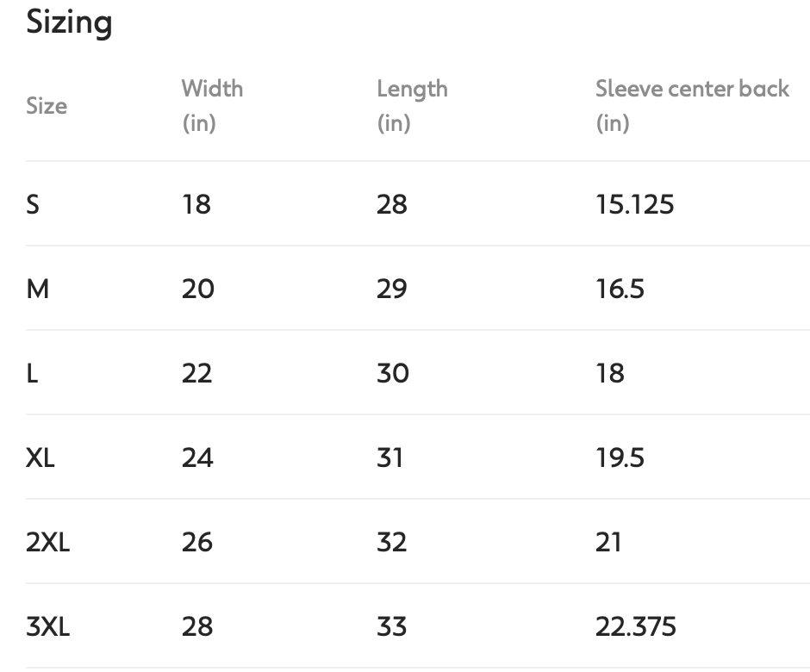This screenshot has width=810, height=672.
Task: Click length value 32 for size 2XL
Action: coord(392,542)
